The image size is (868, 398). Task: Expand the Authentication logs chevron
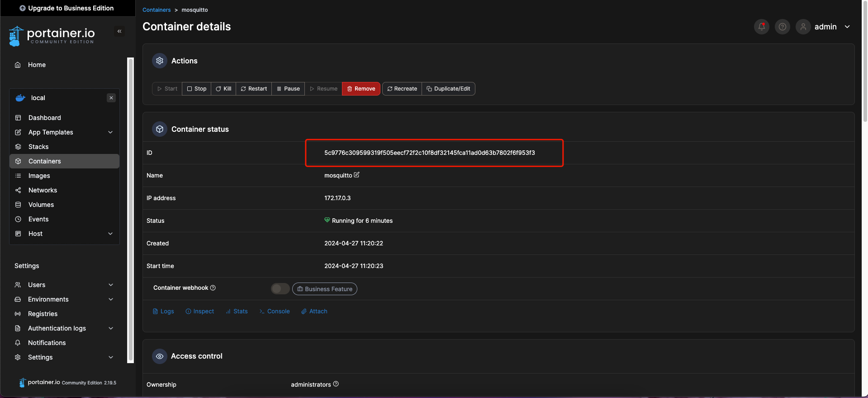click(111, 328)
